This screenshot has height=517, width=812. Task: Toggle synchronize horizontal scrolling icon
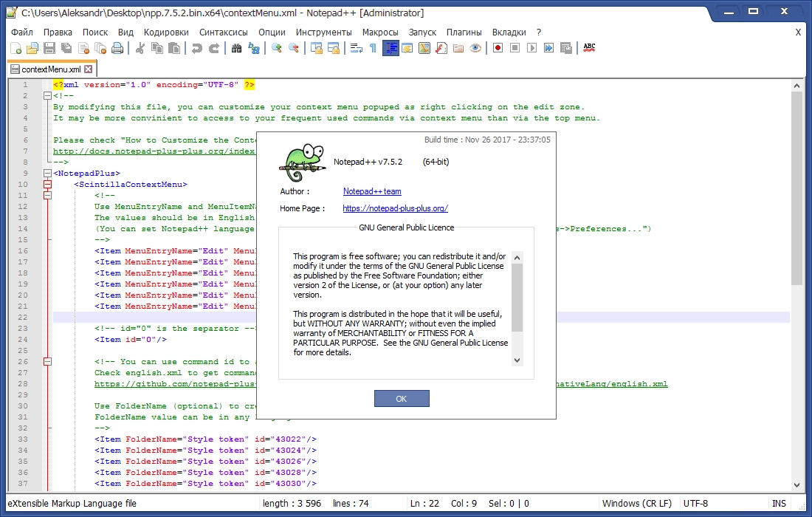pyautogui.click(x=334, y=48)
